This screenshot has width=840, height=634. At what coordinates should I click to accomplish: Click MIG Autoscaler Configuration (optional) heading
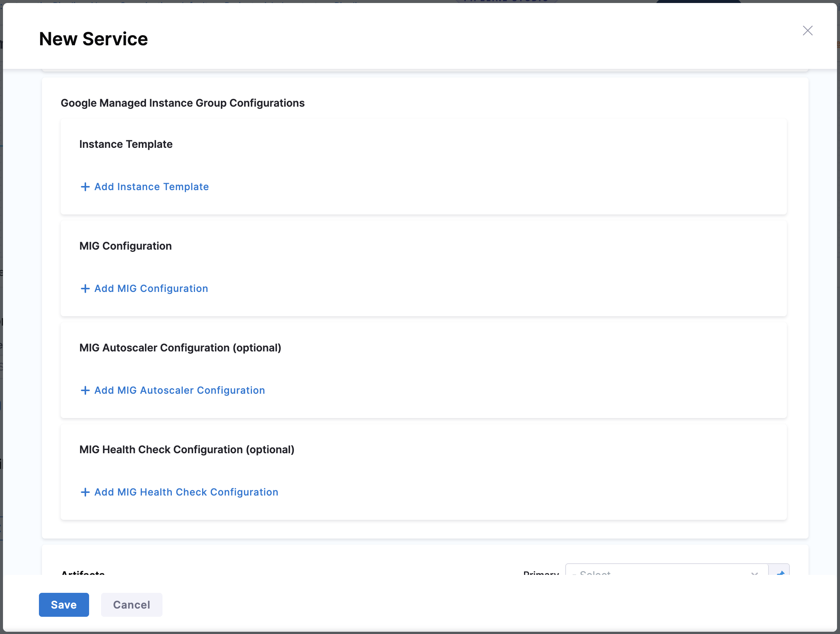(x=180, y=348)
